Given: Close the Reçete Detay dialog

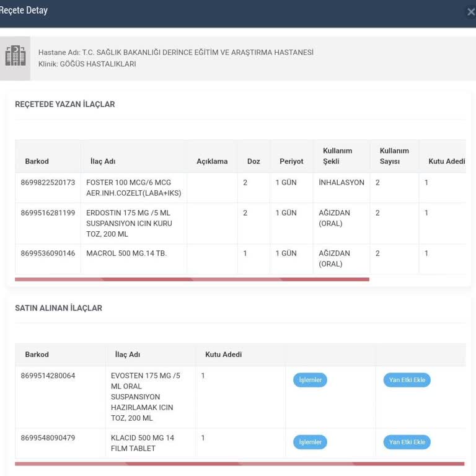Looking at the screenshot, I should (x=470, y=12).
